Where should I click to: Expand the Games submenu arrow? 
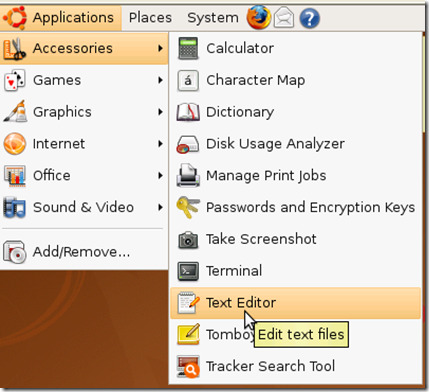(x=160, y=80)
